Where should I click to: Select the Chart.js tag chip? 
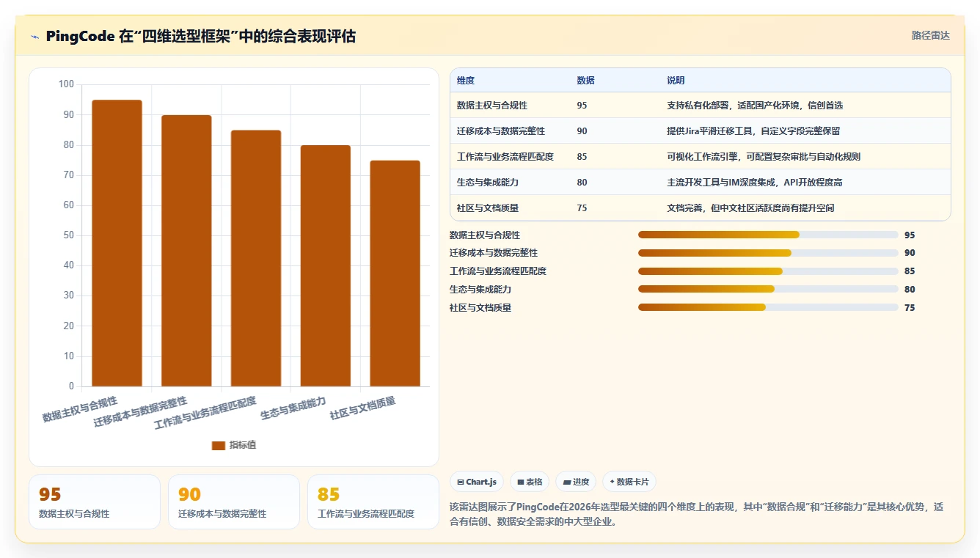click(x=477, y=482)
